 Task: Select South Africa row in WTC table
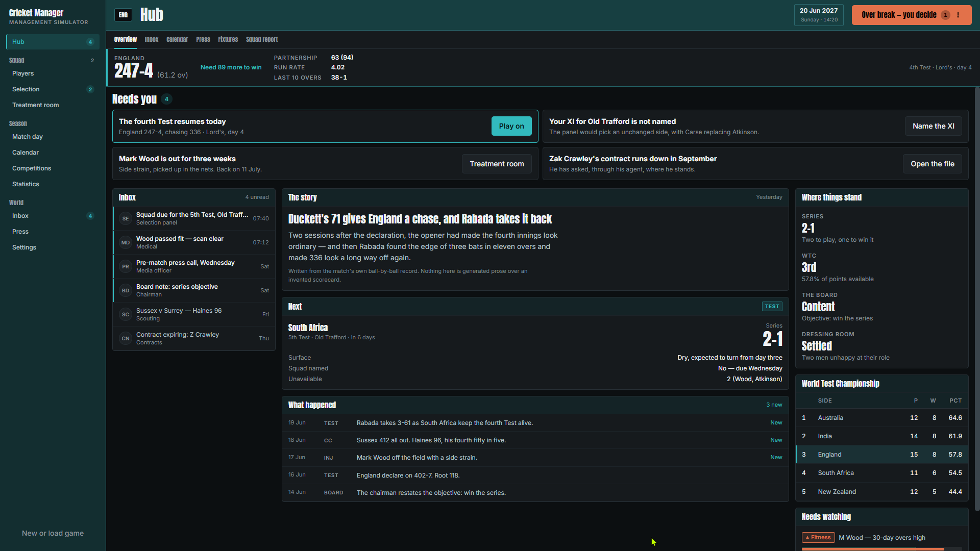[x=881, y=473]
